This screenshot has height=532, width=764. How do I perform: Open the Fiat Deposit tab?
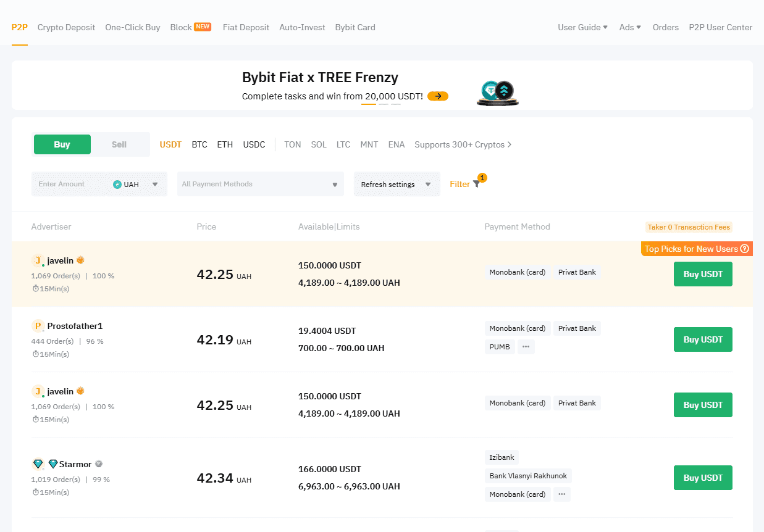click(246, 27)
